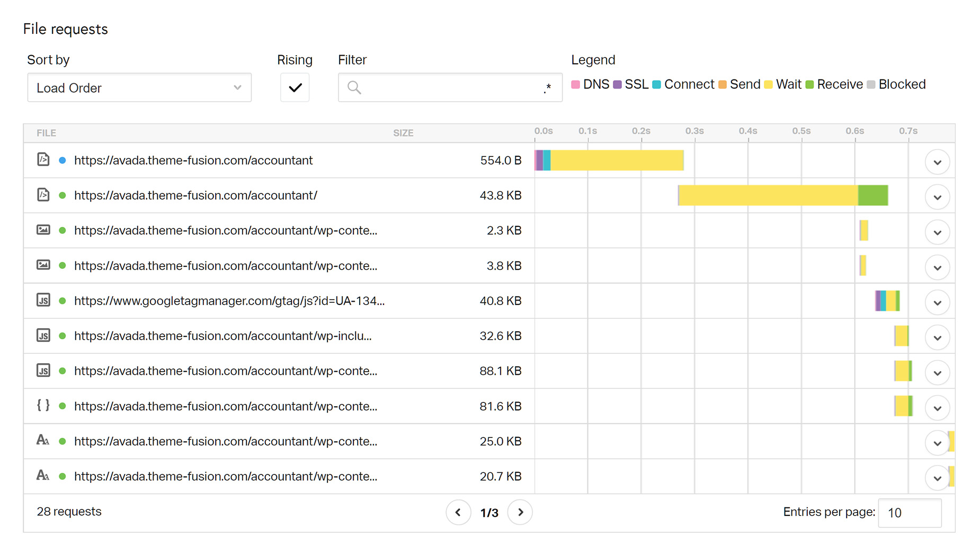
Task: Click the JS icon of the 32.6 KB row
Action: (43, 335)
